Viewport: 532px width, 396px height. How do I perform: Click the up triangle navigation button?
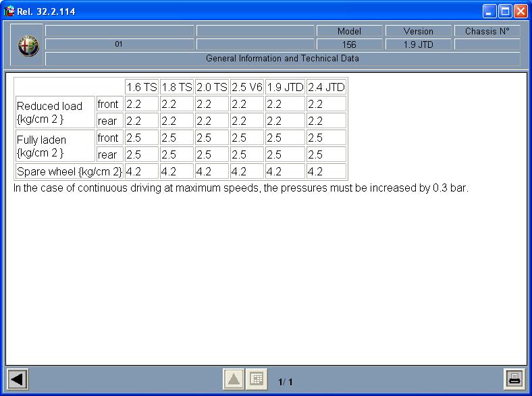tap(234, 379)
